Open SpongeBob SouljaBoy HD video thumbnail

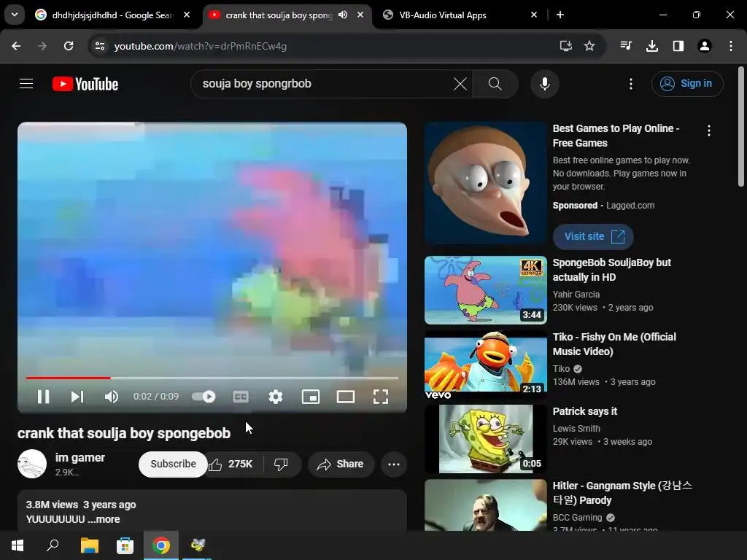coord(485,290)
